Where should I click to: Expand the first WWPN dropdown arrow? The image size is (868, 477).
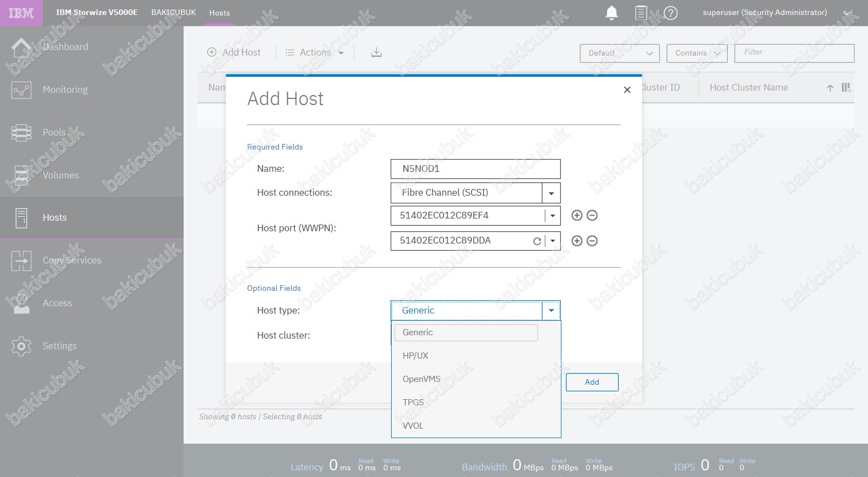click(553, 216)
